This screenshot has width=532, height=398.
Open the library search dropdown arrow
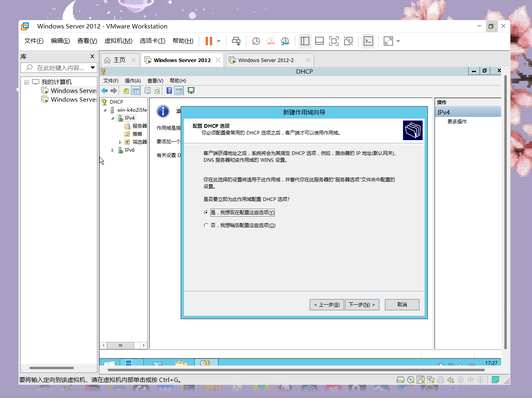point(93,68)
